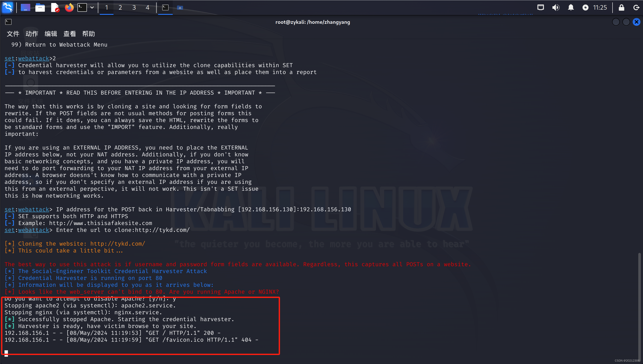The height and width of the screenshot is (364, 643).
Task: Click the show desktop panel icon
Action: 25,8
